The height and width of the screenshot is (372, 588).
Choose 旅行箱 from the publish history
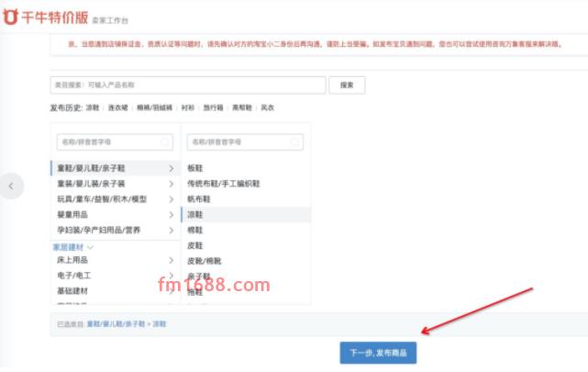[213, 107]
